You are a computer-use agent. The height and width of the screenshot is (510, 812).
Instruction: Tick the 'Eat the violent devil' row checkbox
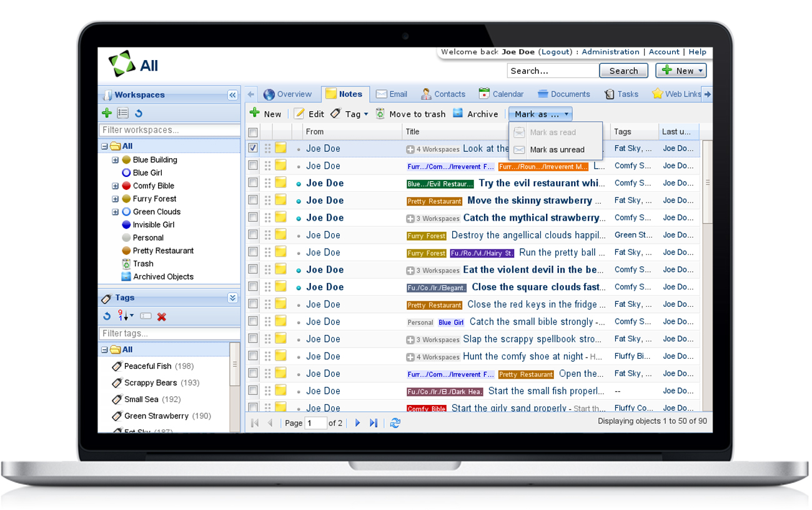(x=253, y=270)
